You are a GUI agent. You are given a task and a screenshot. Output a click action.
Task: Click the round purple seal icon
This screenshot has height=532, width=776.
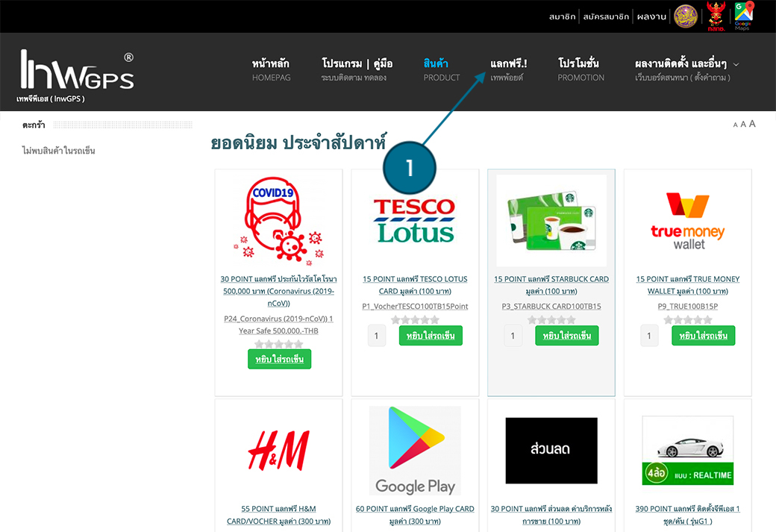pyautogui.click(x=686, y=16)
